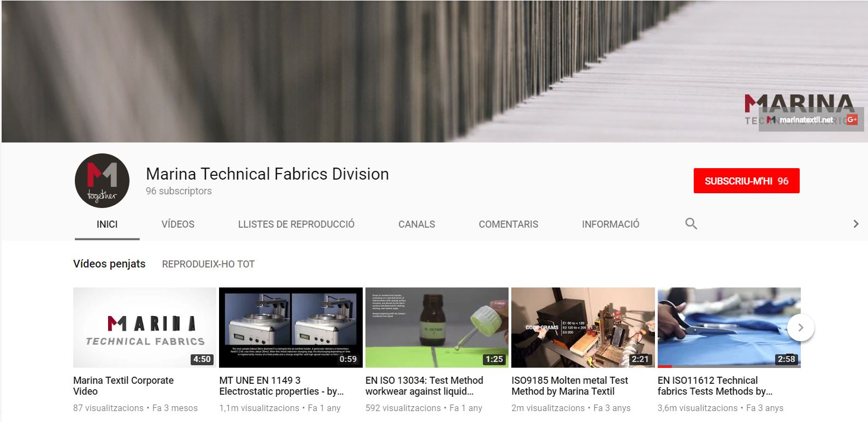Viewport: 868px width, 422px height.
Task: Click the 4:50 duration badge
Action: (x=202, y=359)
